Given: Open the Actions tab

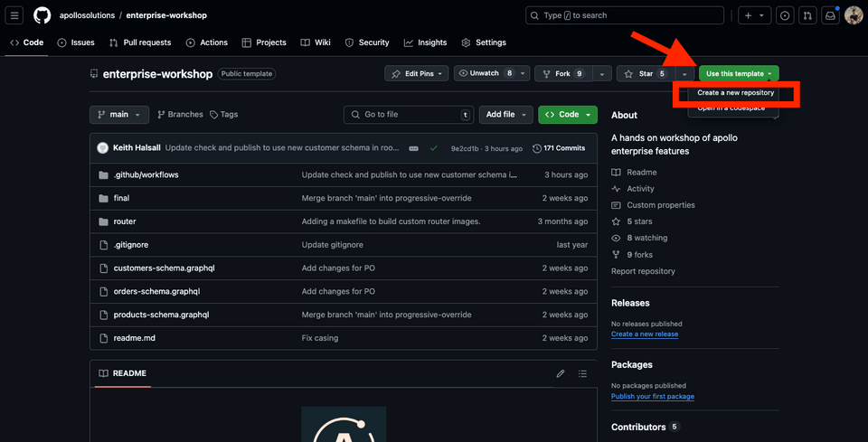Looking at the screenshot, I should coord(206,42).
